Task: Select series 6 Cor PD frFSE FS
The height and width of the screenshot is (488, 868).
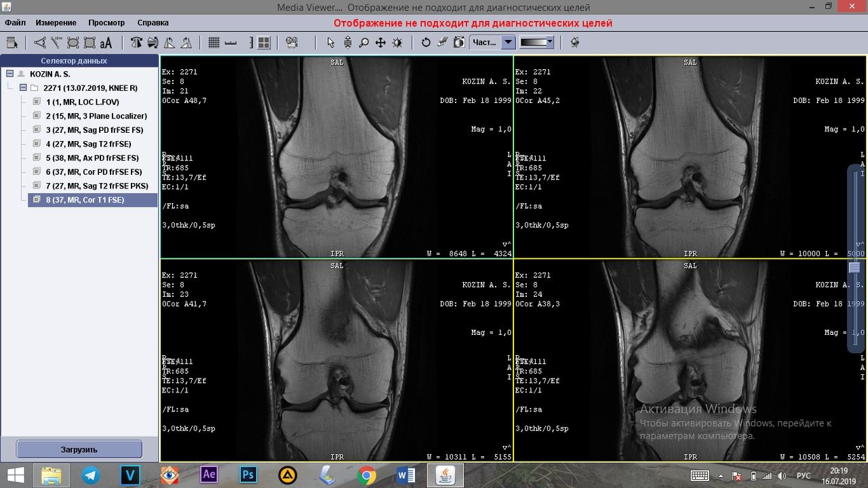Action: pyautogui.click(x=94, y=172)
